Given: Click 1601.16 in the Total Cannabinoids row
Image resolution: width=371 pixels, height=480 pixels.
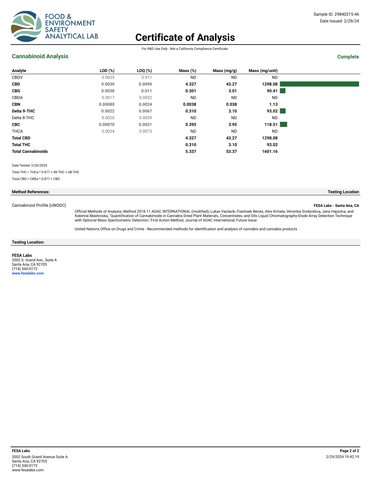Looking at the screenshot, I should click(270, 151).
